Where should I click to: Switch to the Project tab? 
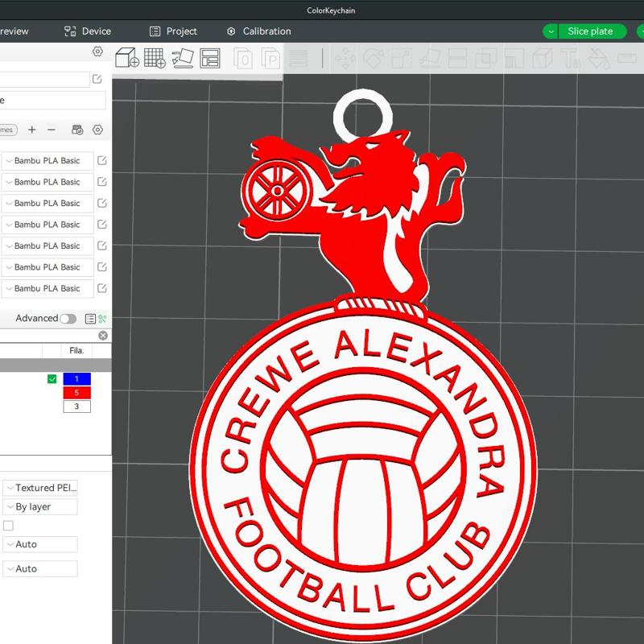pos(173,31)
